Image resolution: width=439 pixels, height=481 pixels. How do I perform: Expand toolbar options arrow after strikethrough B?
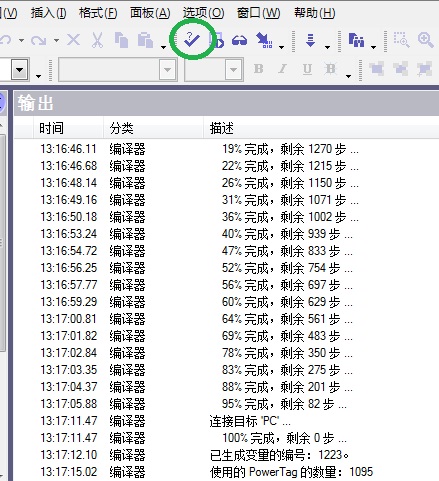click(348, 76)
